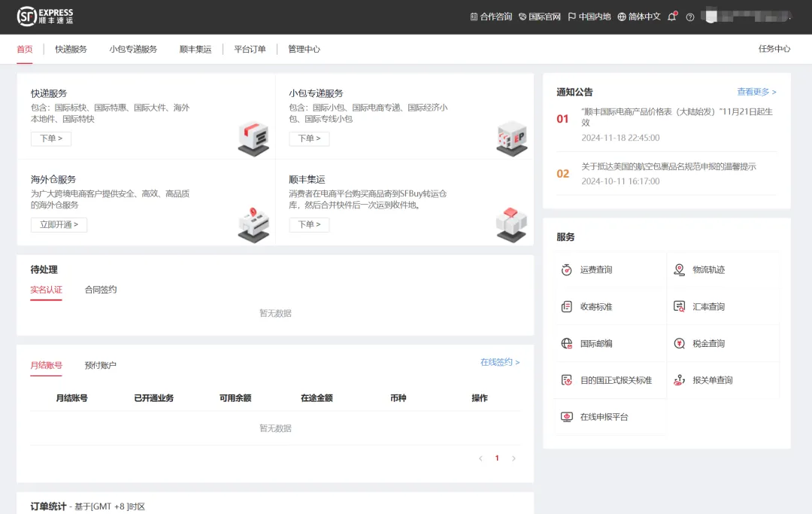Switch to the 预付账户 tab
Image resolution: width=812 pixels, height=514 pixels.
pyautogui.click(x=101, y=366)
